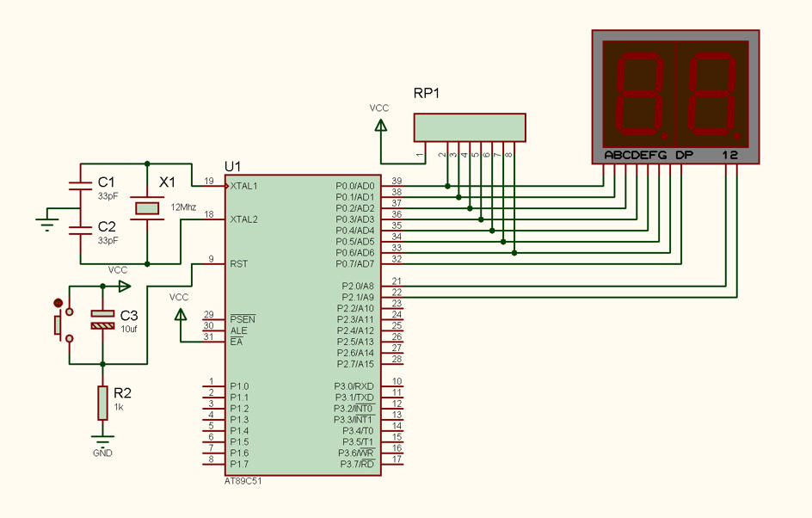This screenshot has width=812, height=518.
Task: Click pin number 31 on U1
Action: coord(209,336)
